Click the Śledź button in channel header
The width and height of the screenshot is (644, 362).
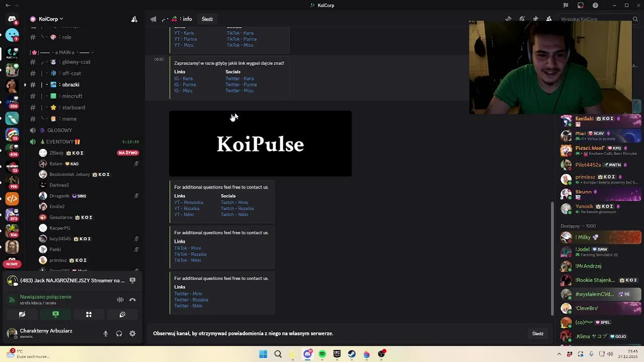click(x=207, y=19)
